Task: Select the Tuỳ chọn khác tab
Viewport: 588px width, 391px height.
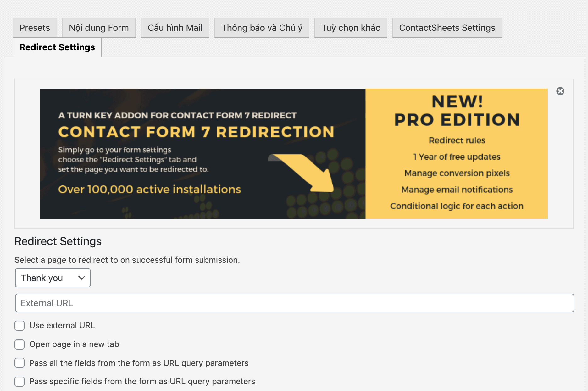Action: tap(351, 28)
